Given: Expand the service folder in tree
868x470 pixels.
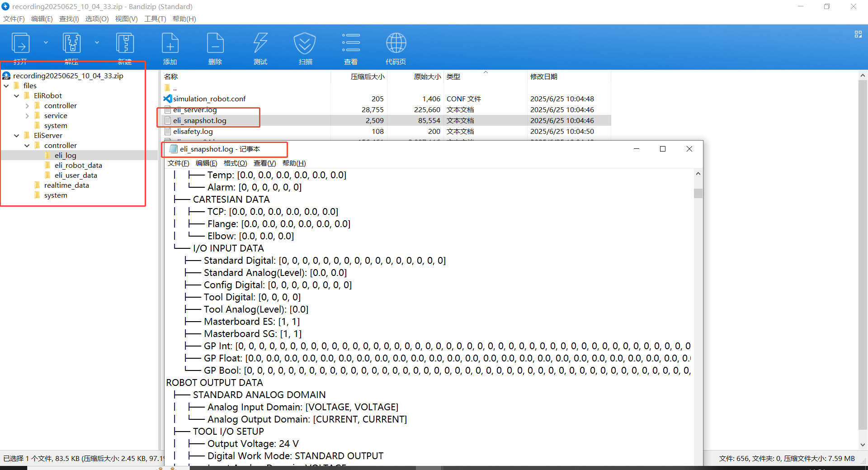Looking at the screenshot, I should pyautogui.click(x=27, y=116).
